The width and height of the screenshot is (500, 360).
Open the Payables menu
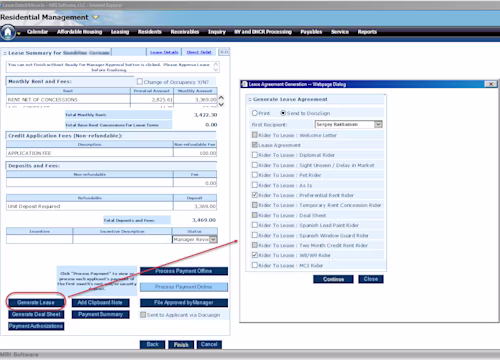311,32
